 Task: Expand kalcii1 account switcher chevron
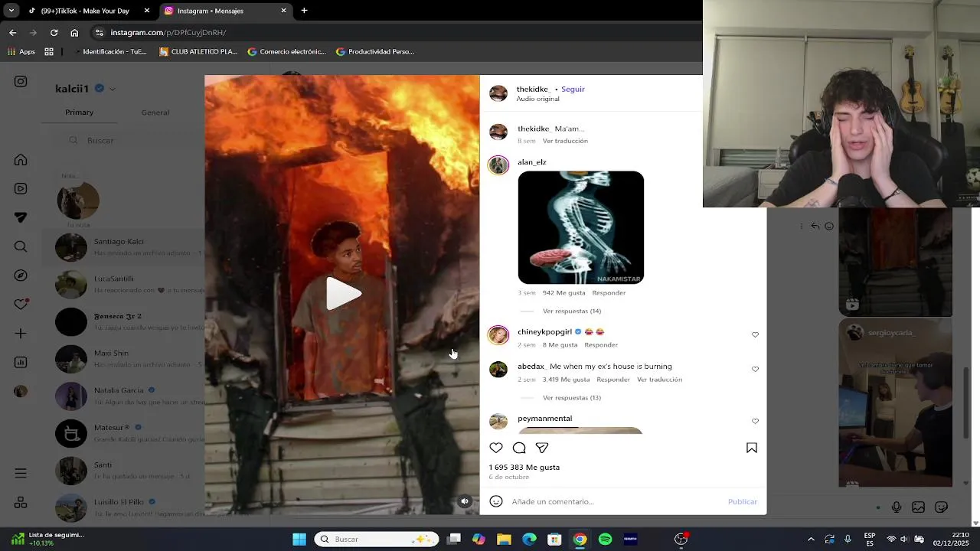113,89
